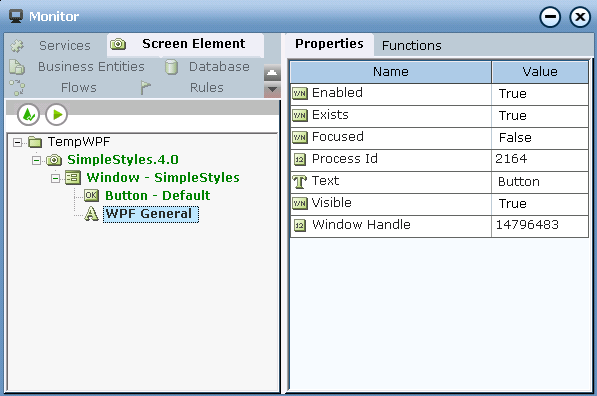Screen dimensions: 597x396
Task: Collapse the Window - SimpleStyles node
Action: tap(55, 178)
